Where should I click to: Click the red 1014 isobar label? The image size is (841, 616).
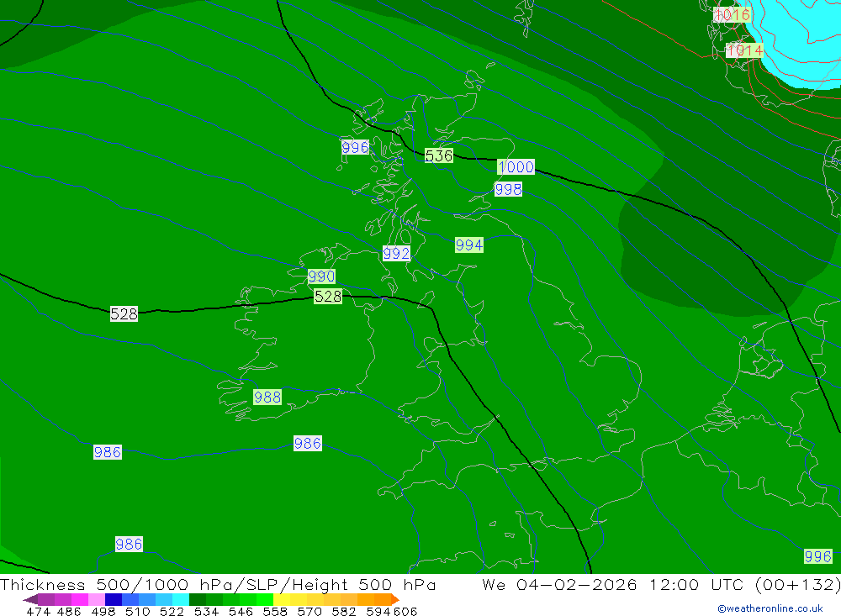744,50
